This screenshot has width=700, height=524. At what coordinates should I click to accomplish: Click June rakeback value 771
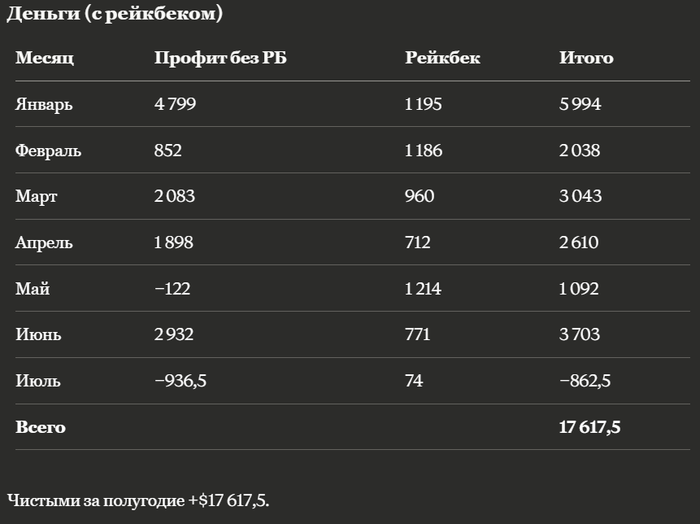tap(417, 334)
